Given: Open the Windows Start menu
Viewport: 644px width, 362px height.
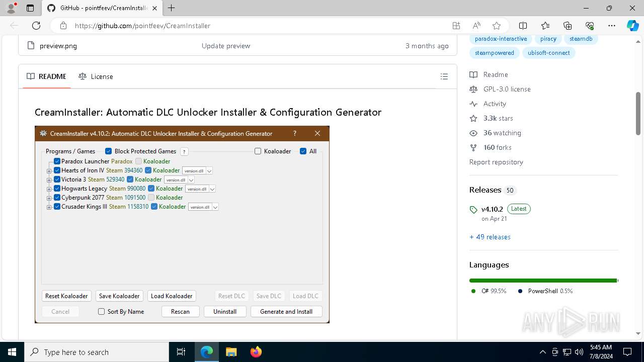Looking at the screenshot, I should point(12,352).
